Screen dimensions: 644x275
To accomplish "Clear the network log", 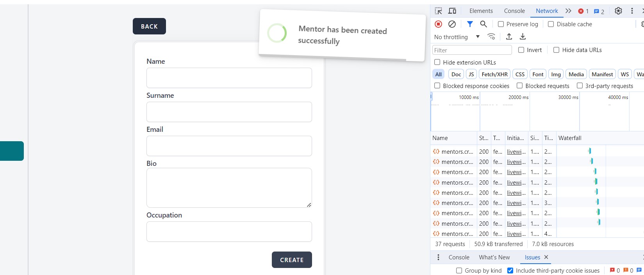I will click(x=452, y=24).
